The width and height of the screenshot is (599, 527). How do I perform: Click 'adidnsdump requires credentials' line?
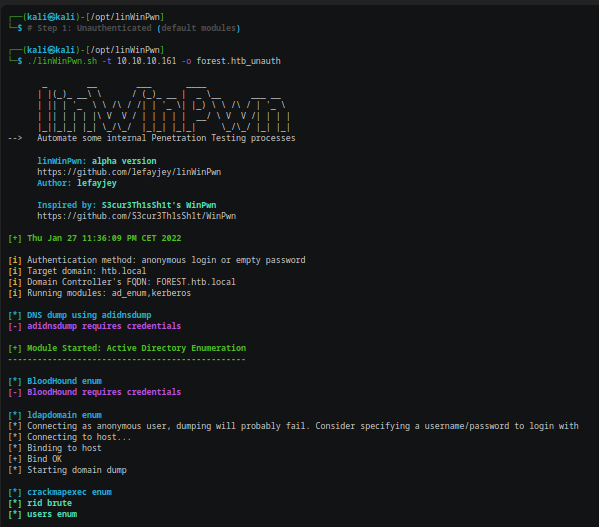104,326
